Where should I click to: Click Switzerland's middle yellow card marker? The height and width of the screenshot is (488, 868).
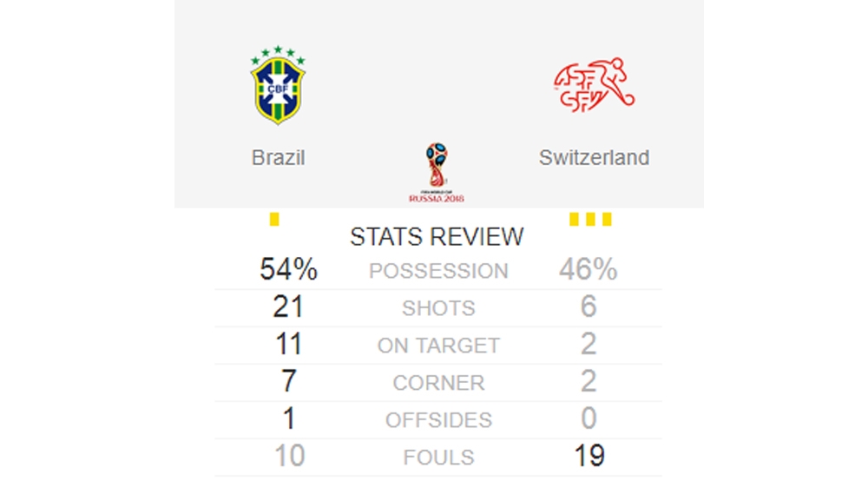click(590, 219)
